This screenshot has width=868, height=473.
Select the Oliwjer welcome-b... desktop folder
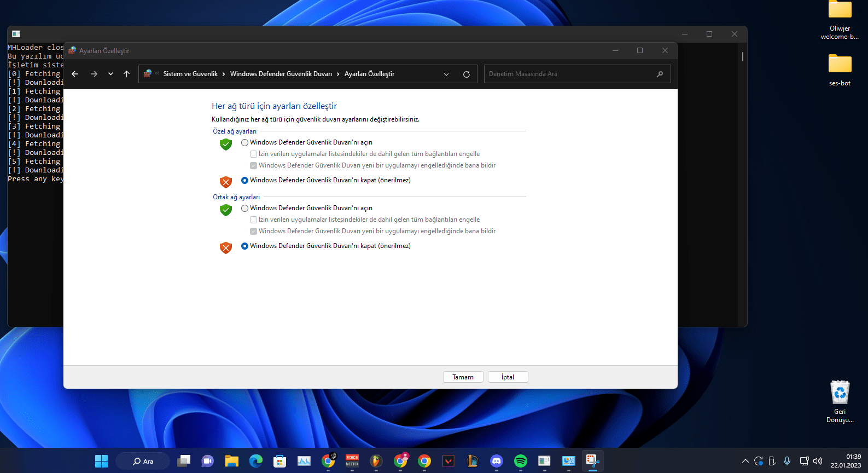pos(840,21)
